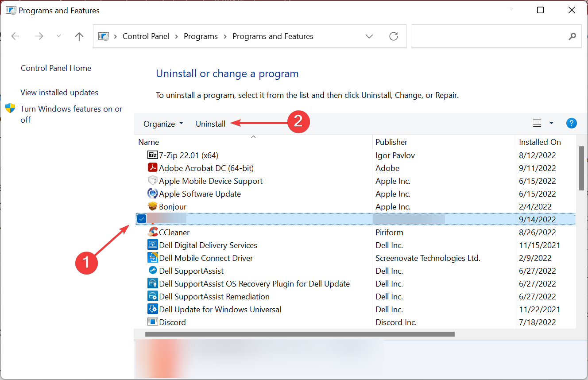Click the horizontal scrollbar thumb
The width and height of the screenshot is (588, 380).
point(300,334)
